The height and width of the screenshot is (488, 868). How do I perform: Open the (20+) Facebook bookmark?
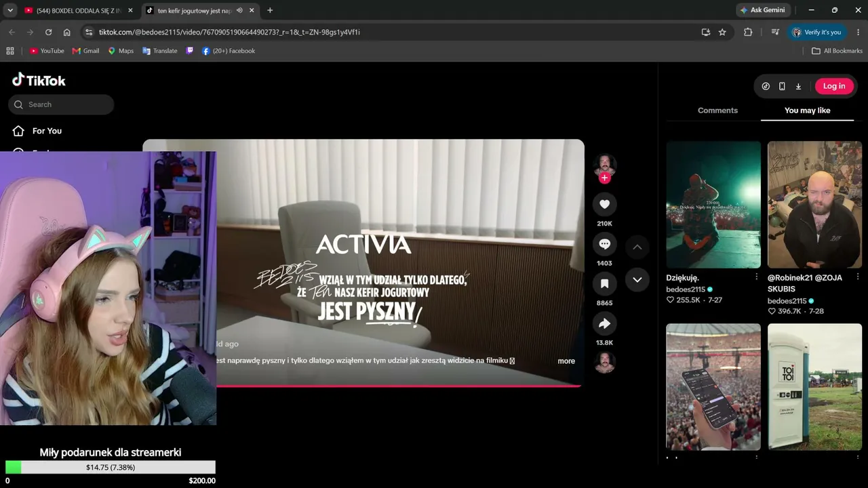click(x=229, y=51)
